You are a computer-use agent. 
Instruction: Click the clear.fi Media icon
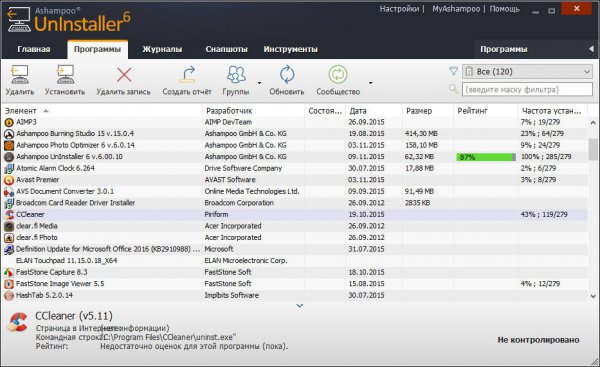(9, 226)
